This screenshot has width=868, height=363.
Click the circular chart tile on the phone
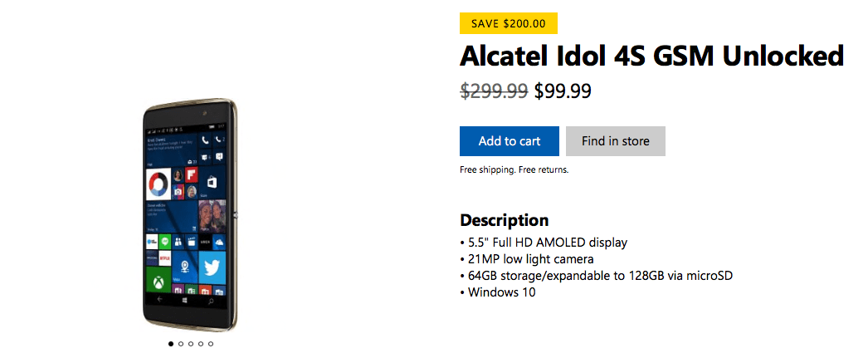coord(158,182)
